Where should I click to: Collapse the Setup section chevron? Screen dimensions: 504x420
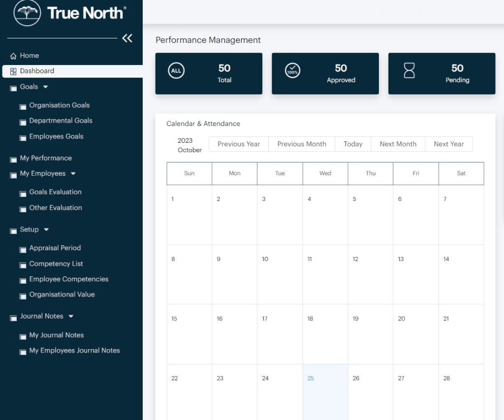pos(46,229)
